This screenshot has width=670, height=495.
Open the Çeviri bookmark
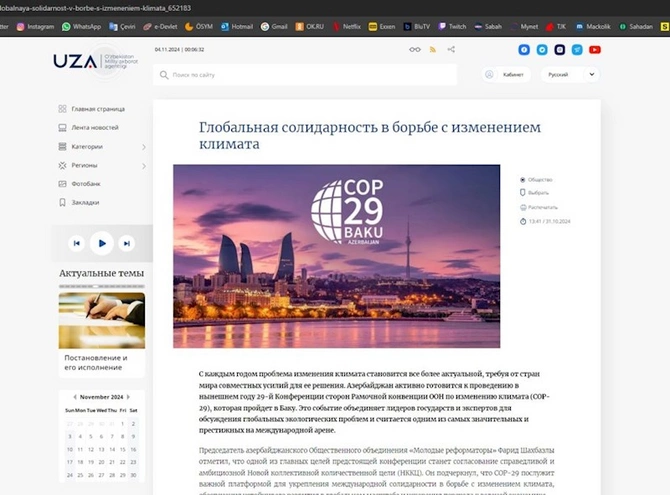(122, 27)
